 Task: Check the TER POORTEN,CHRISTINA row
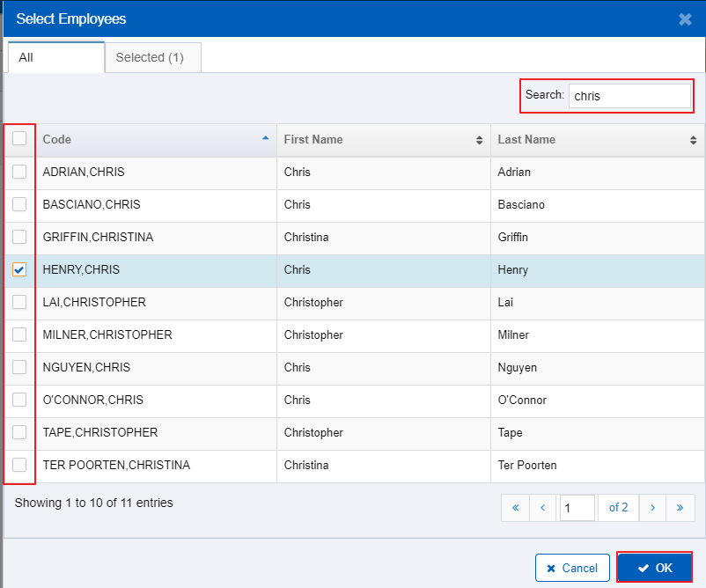[19, 465]
